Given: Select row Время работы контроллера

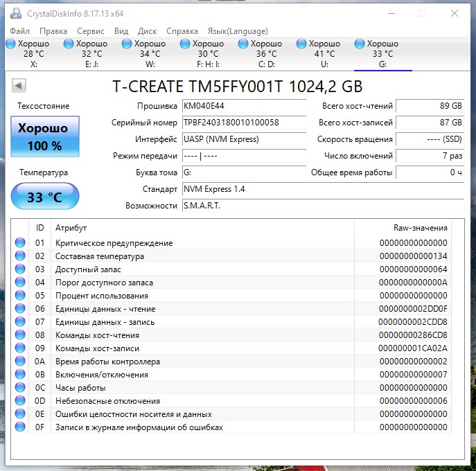Looking at the screenshot, I should click(231, 362).
